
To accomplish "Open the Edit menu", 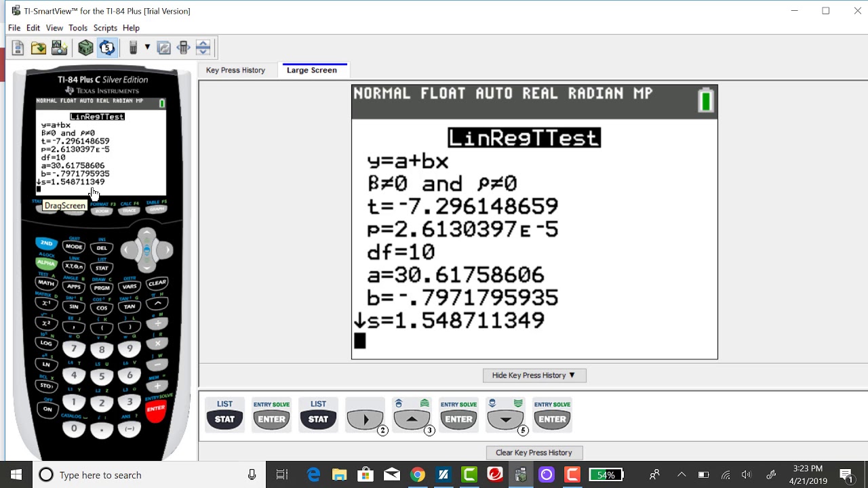I will pyautogui.click(x=33, y=28).
